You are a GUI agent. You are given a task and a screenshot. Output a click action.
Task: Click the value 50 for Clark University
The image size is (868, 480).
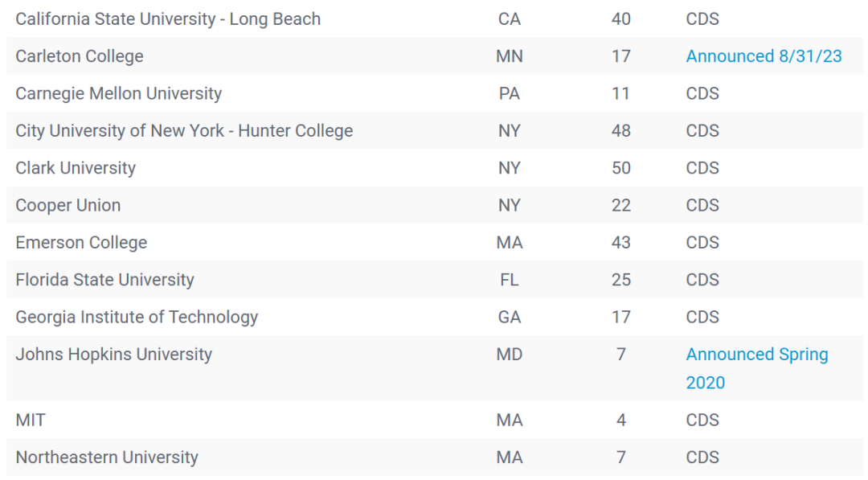tap(620, 168)
